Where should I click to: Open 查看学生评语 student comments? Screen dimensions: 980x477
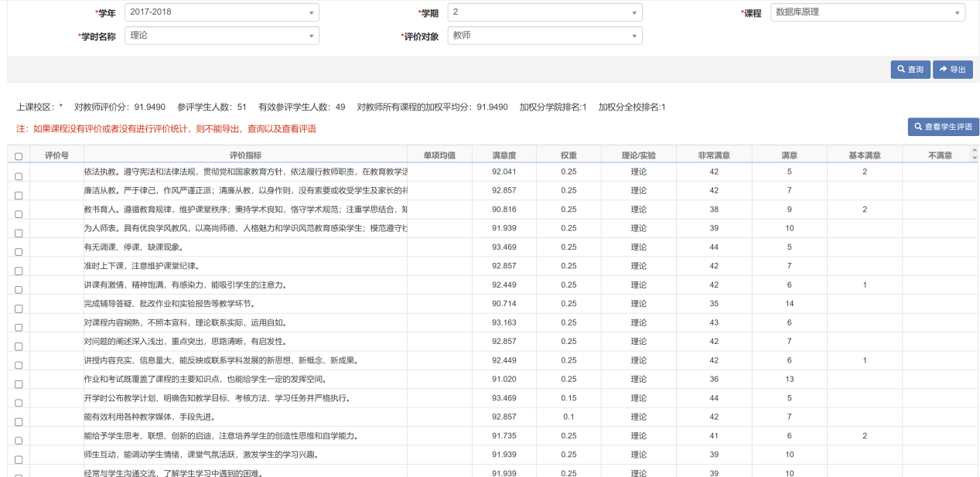(x=944, y=127)
